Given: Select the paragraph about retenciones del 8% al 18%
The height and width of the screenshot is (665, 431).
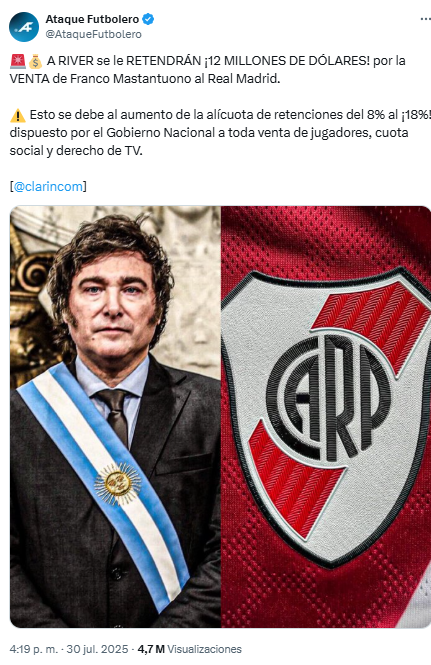Looking at the screenshot, I should coord(220,133).
